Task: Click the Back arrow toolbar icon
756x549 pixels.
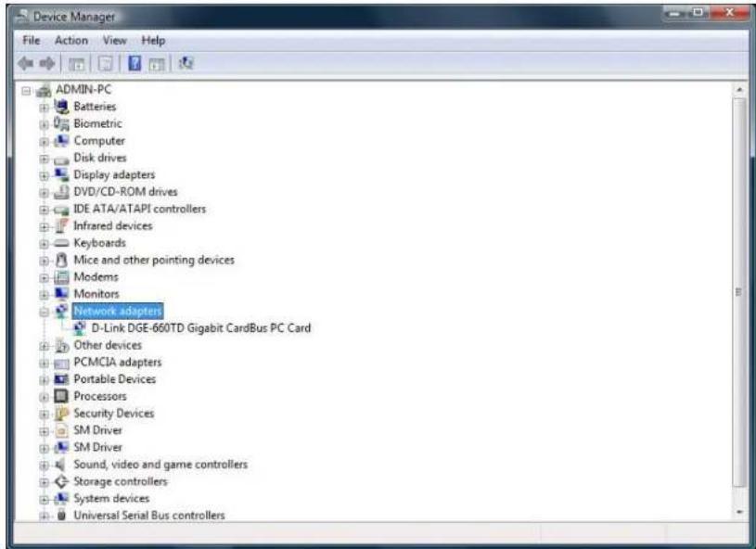Action: [x=26, y=63]
